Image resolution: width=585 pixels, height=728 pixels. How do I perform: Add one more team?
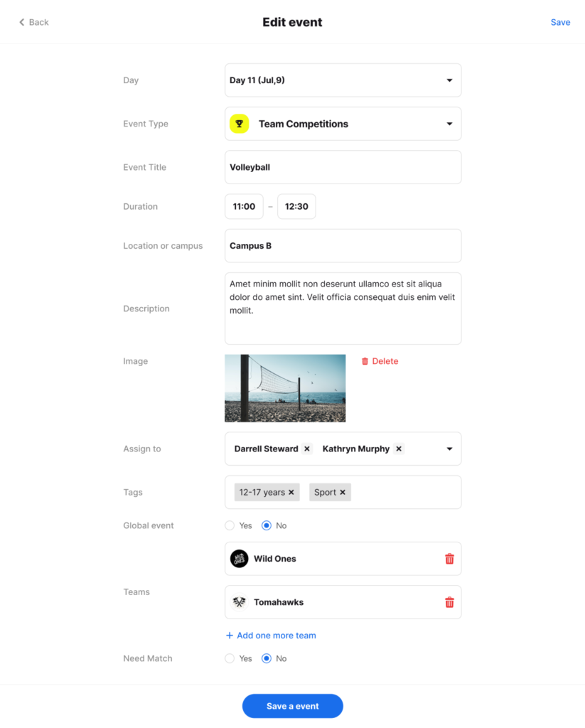point(271,635)
